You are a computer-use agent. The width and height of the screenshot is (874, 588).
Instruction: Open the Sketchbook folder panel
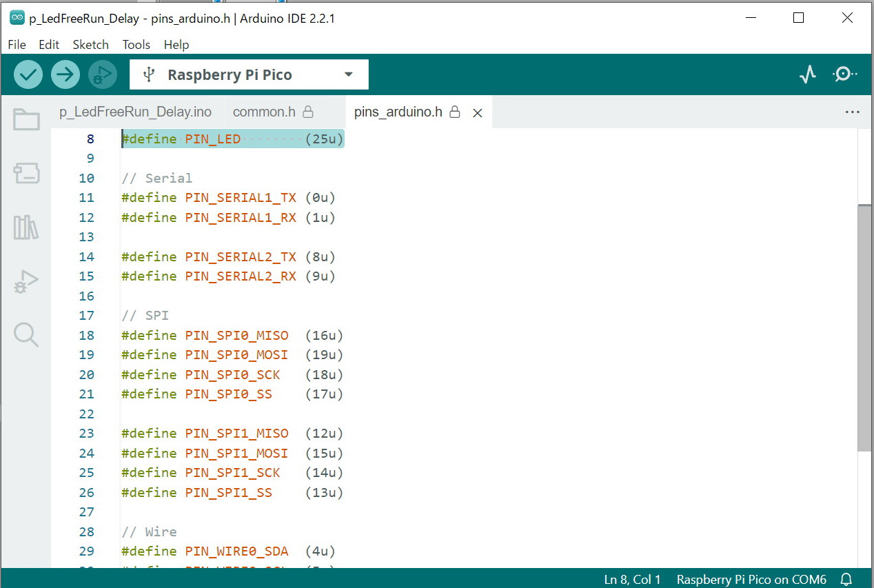pos(26,119)
